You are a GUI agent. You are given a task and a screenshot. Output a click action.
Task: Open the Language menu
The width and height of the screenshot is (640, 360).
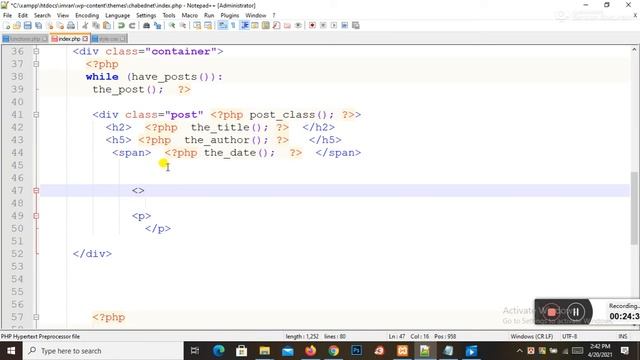tap(118, 16)
